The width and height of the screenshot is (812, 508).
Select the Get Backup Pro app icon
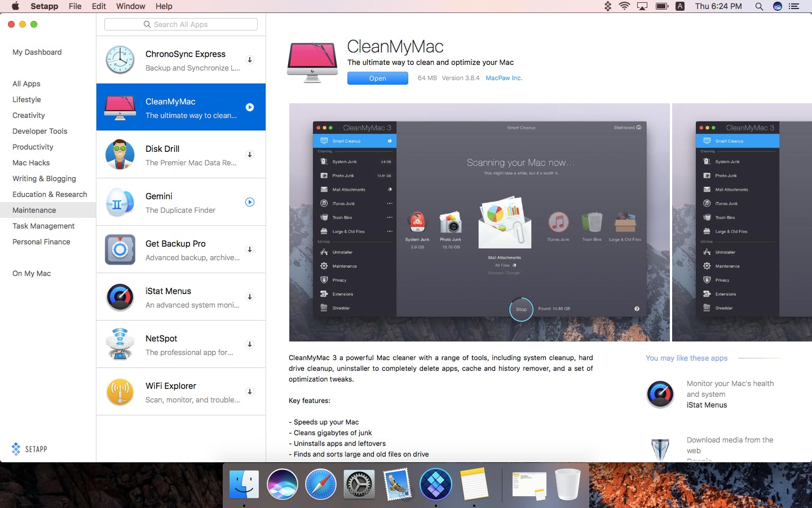coord(120,249)
